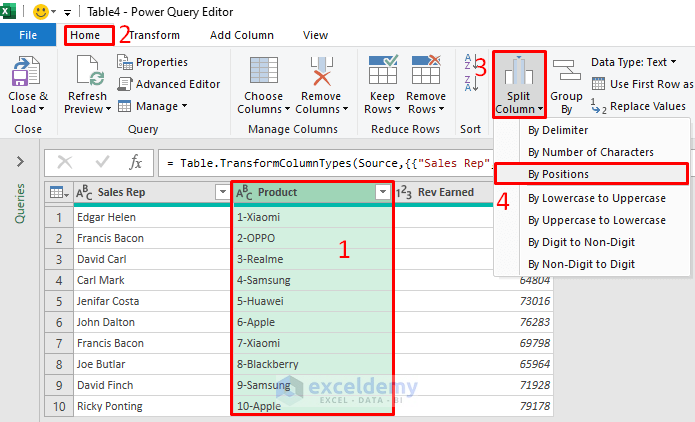Open the Refresh Preview dropdown arrow
This screenshot has width=695, height=422.
pos(108,109)
